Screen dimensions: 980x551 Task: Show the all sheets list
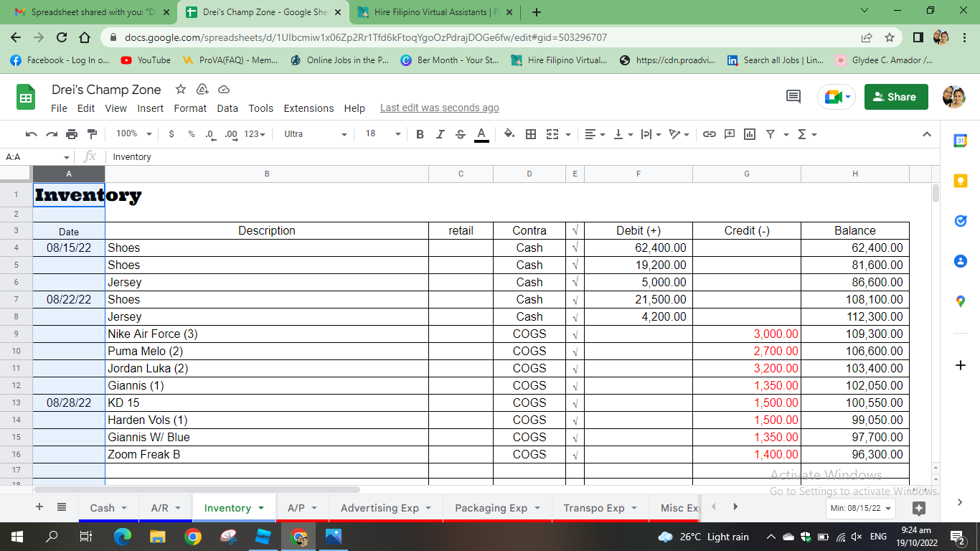(62, 507)
